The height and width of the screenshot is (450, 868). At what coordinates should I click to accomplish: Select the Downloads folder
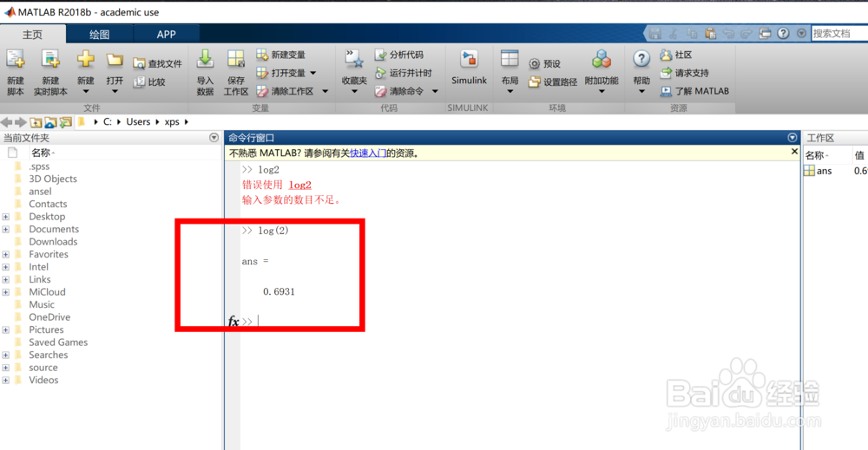53,242
